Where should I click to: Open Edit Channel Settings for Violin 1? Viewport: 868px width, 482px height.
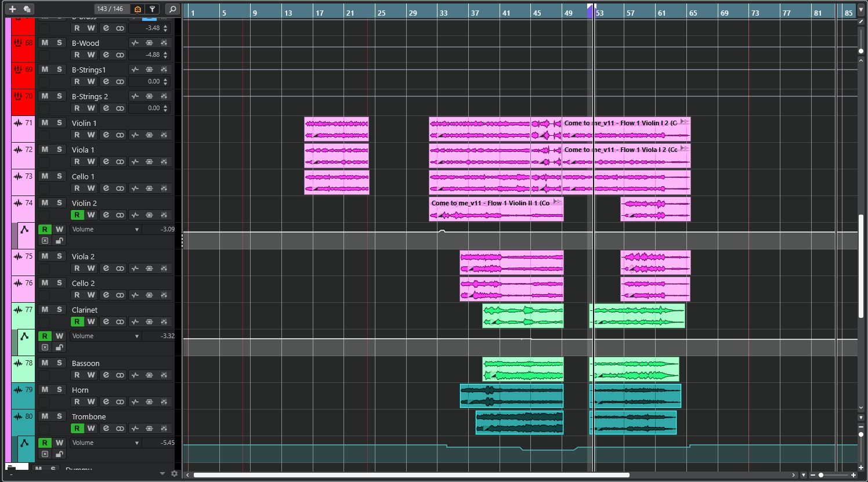point(106,135)
